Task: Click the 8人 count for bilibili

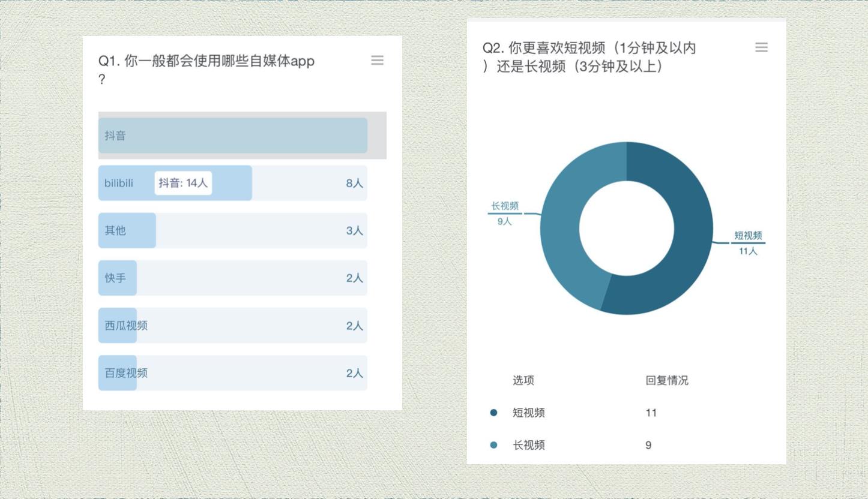Action: (x=355, y=184)
